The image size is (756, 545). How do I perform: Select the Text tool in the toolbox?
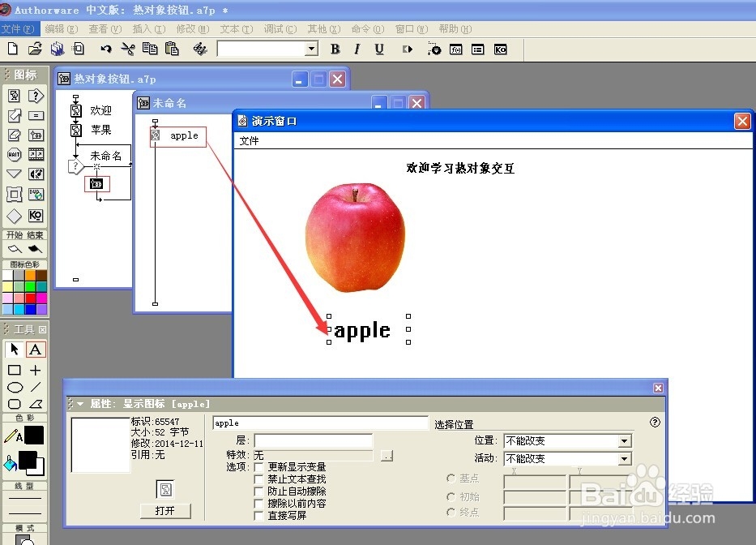pos(36,349)
